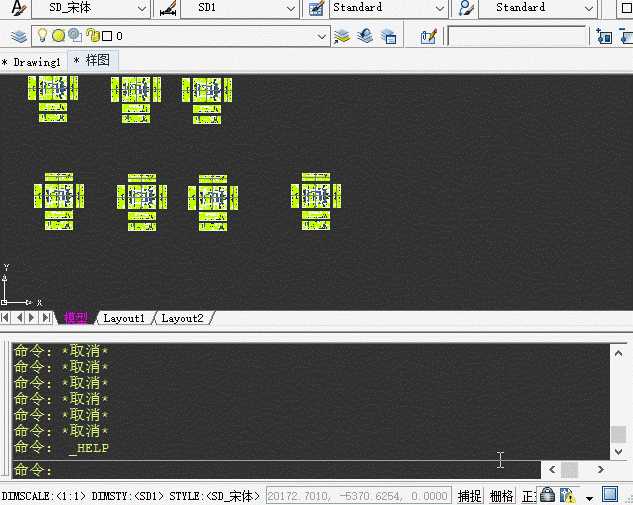Screen dimensions: 633x505
Task: Click the top-left drawing block thumbnail
Action: pos(53,99)
